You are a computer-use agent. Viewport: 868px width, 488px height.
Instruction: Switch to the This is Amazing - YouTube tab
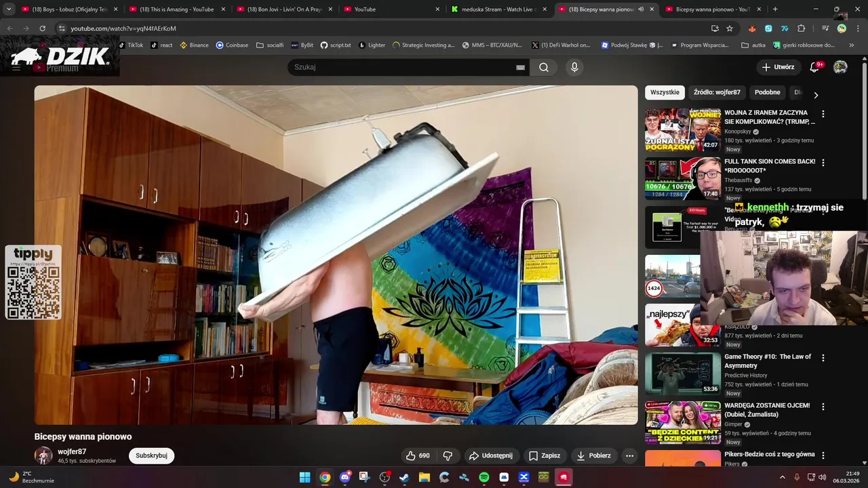(176, 9)
